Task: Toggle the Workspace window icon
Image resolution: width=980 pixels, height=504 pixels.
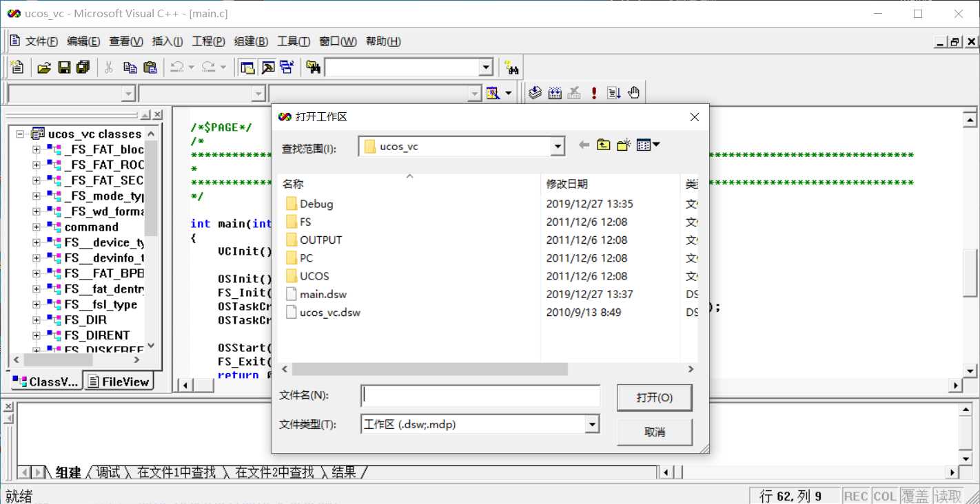Action: click(x=247, y=67)
